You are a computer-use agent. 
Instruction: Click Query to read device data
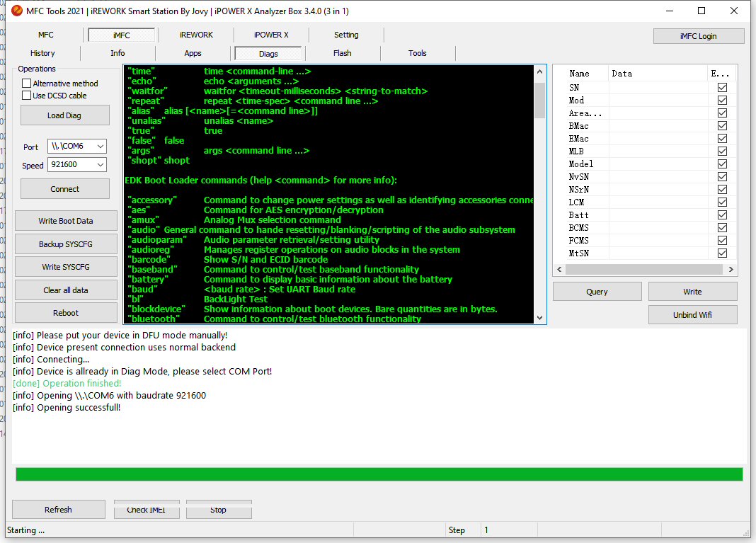[597, 291]
